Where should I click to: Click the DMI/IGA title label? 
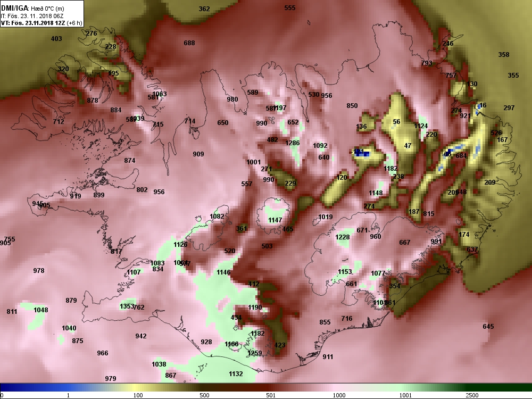(14, 9)
